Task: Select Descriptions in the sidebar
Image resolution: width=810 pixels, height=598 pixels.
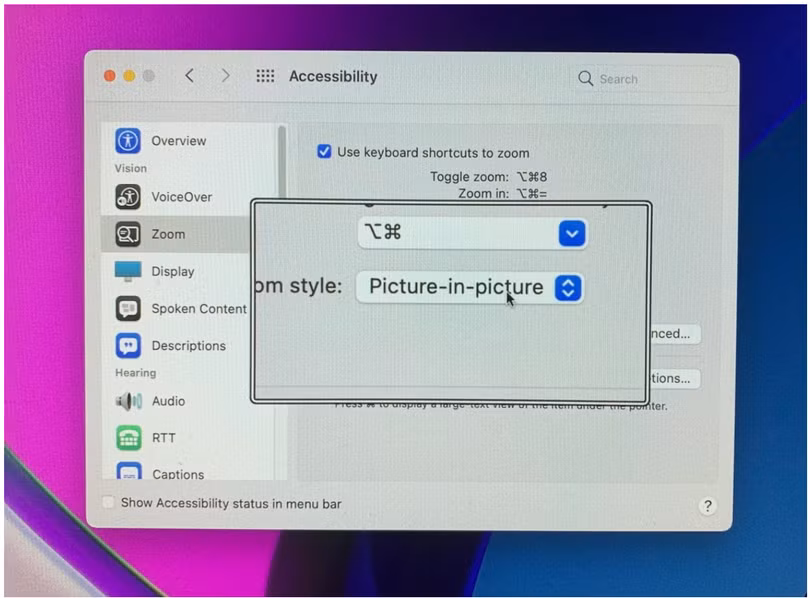Action: (x=187, y=345)
